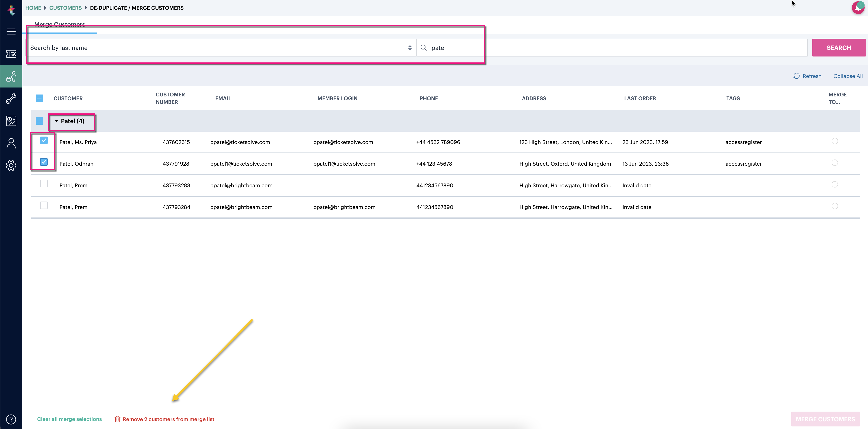
Task: Click phone +44 123 45678
Action: [x=434, y=164]
